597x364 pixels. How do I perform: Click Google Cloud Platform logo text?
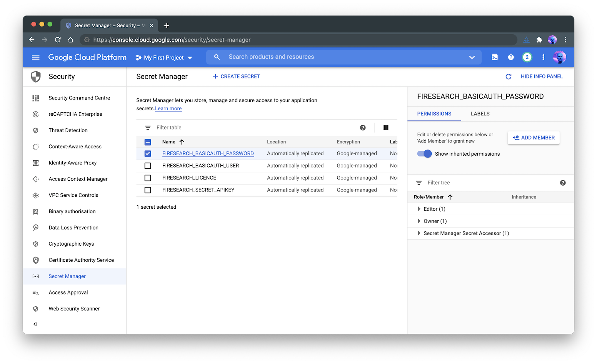click(x=87, y=57)
